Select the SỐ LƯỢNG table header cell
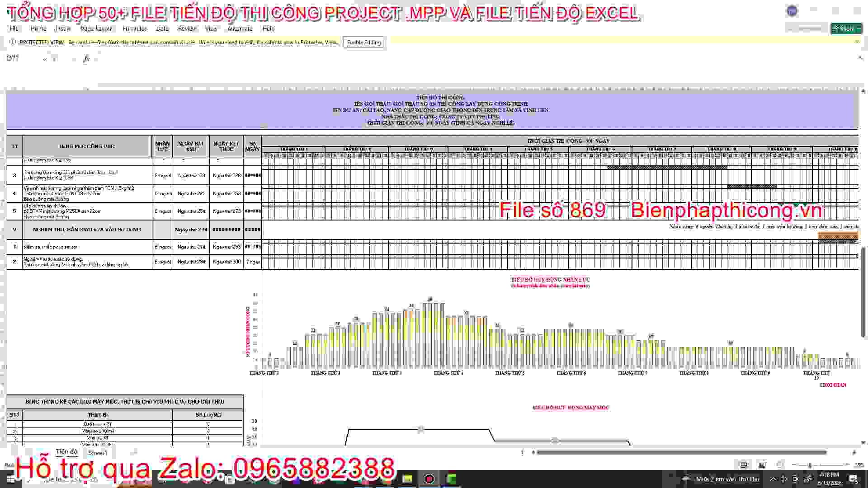The width and height of the screenshot is (868, 488). tap(208, 415)
